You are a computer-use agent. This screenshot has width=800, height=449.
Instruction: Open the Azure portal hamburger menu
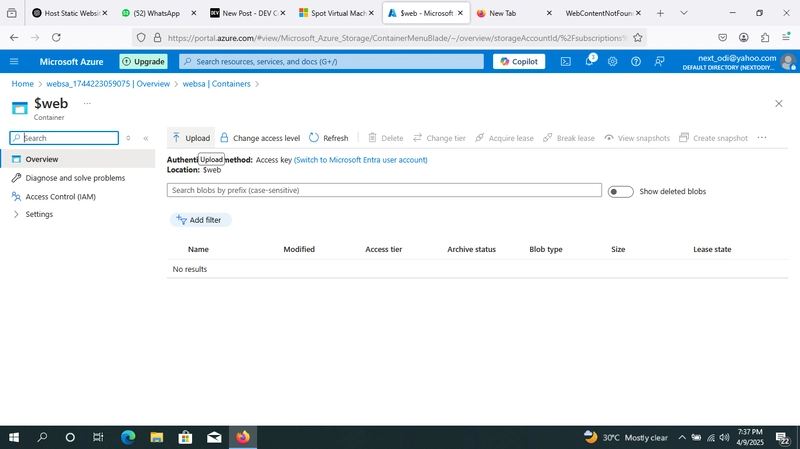pos(14,62)
